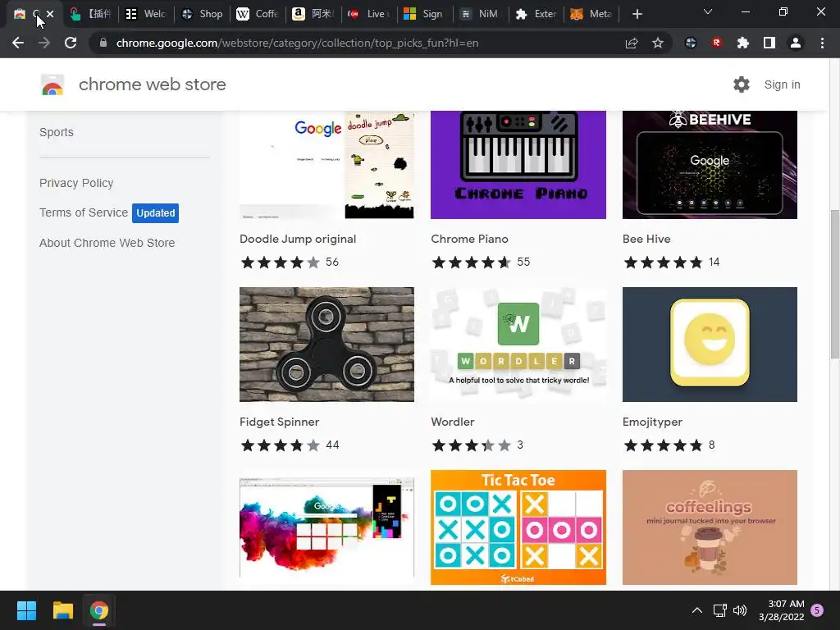
Task: Select the Sports category
Action: coord(57,132)
